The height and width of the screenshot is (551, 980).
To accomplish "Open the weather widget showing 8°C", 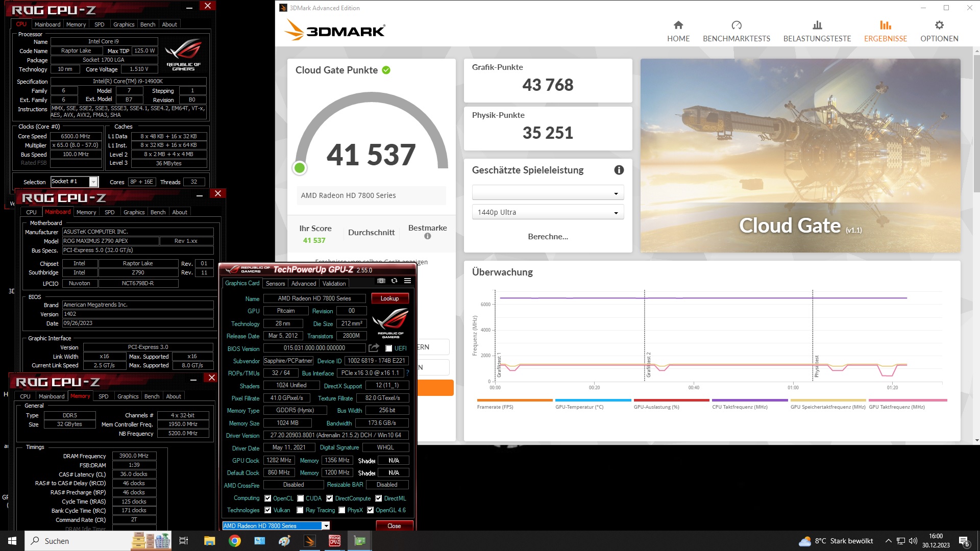I will (836, 541).
